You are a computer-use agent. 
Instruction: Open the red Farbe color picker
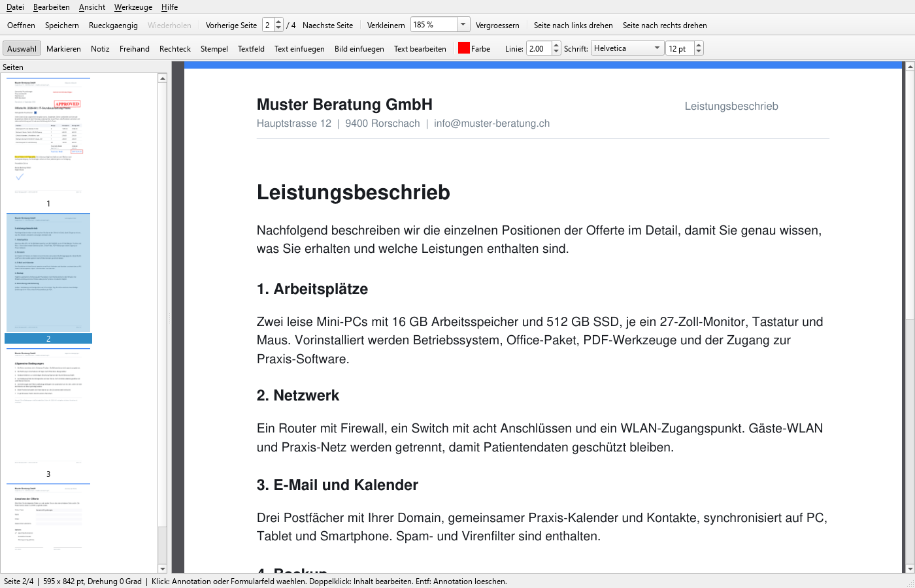point(474,48)
